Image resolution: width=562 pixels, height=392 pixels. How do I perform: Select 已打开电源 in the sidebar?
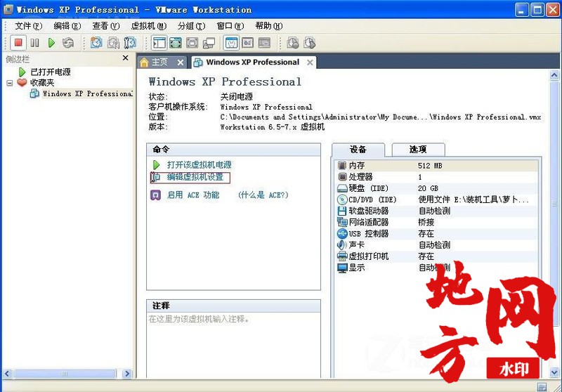click(x=51, y=72)
